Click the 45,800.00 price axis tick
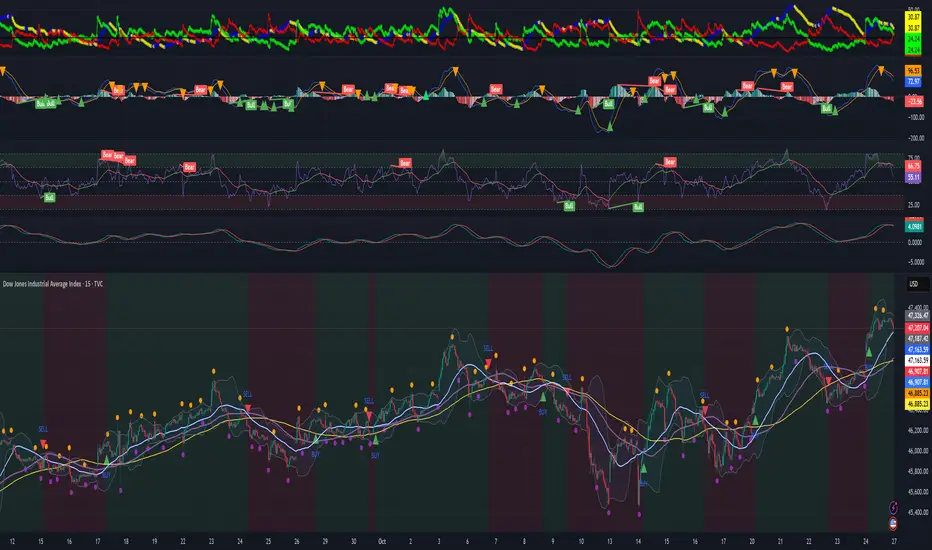 pyautogui.click(x=918, y=472)
